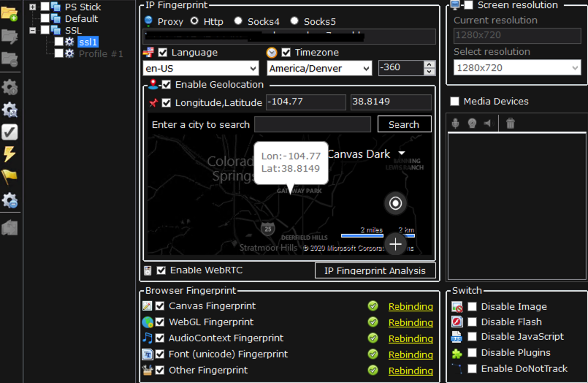Click the checkmark icon in left sidebar

(x=9, y=132)
